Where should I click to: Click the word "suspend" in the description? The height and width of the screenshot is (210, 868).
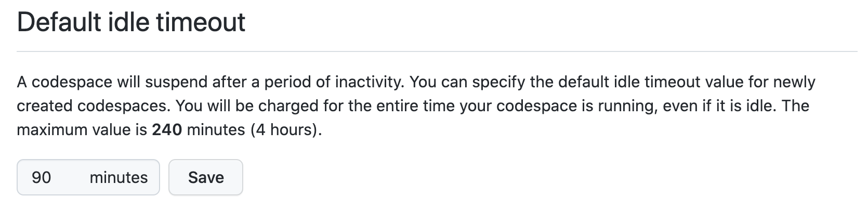pos(176,82)
